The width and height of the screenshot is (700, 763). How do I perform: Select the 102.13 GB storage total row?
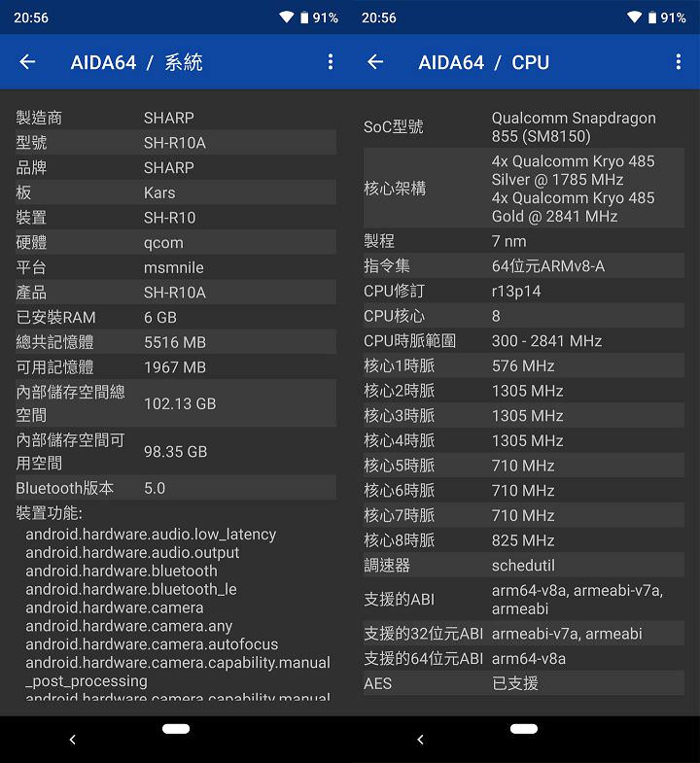tap(176, 403)
